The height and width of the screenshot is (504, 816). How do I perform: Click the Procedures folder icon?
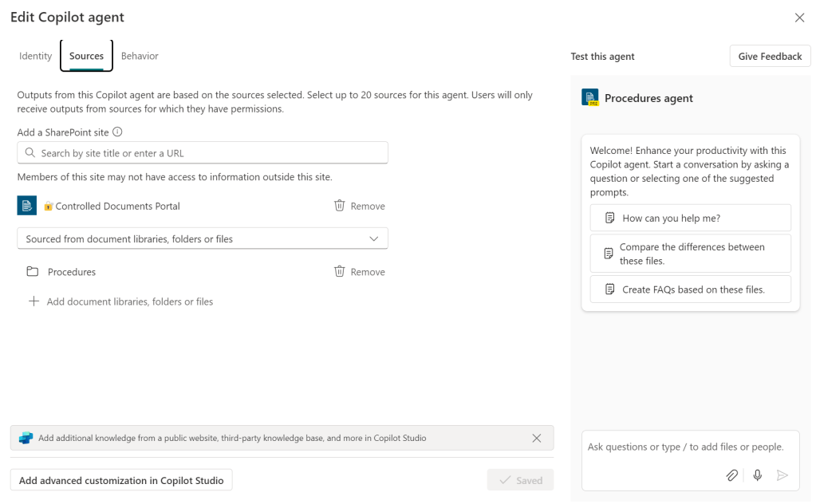click(33, 272)
